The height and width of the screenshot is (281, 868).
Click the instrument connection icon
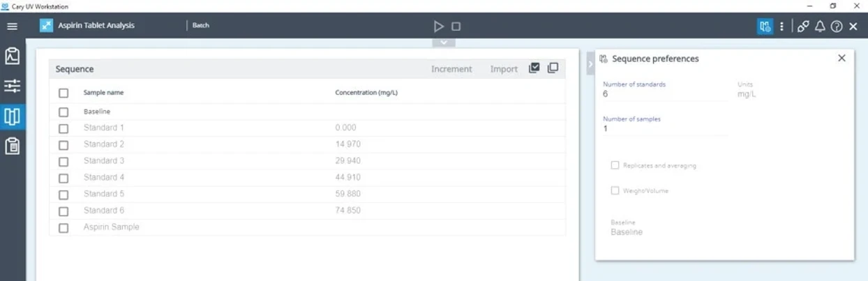(803, 26)
